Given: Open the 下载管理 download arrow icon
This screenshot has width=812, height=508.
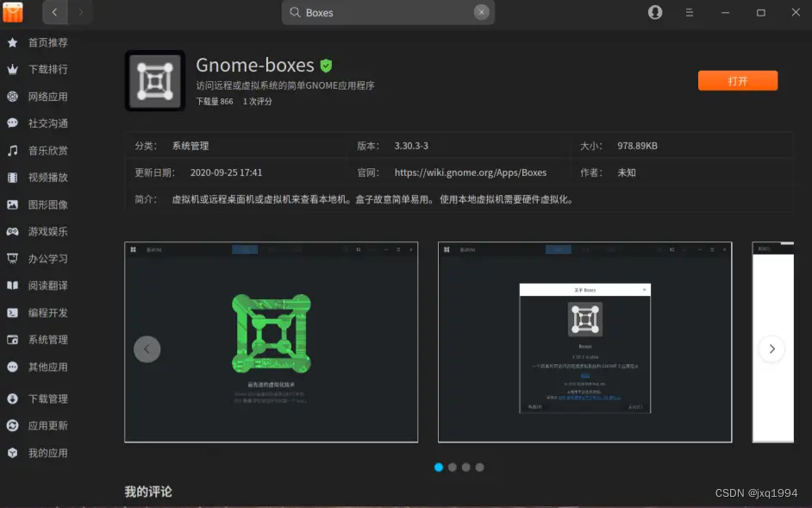Looking at the screenshot, I should tap(12, 398).
